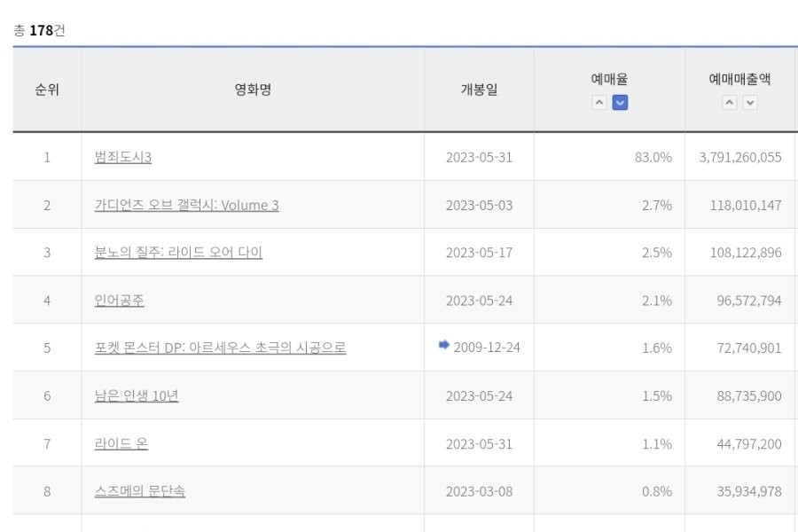This screenshot has width=798, height=532.
Task: Select the 개봉일 column header
Action: tap(479, 90)
